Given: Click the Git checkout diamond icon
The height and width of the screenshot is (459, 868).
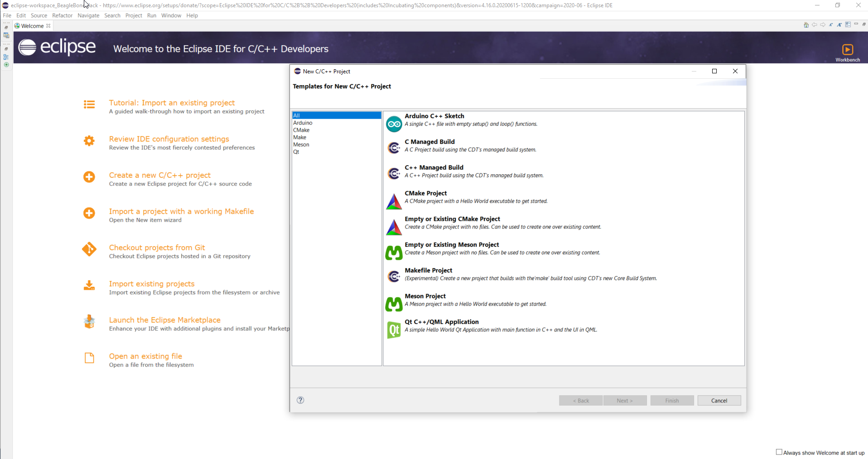Looking at the screenshot, I should click(89, 249).
